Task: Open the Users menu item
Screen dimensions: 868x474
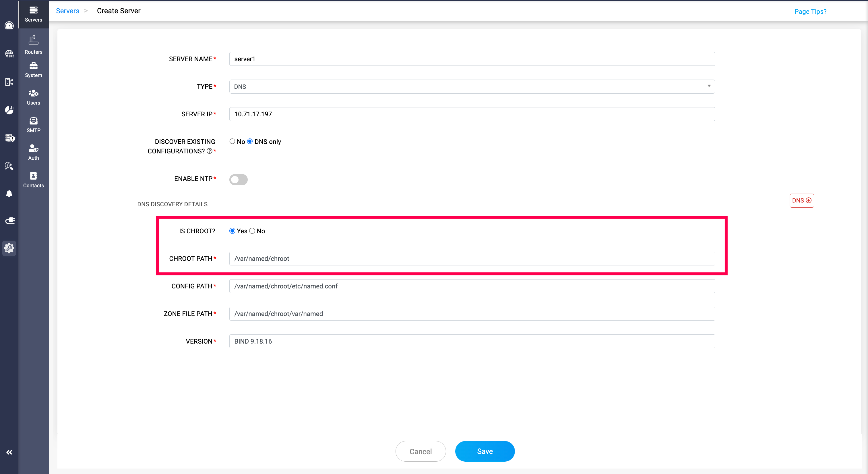Action: click(x=33, y=97)
